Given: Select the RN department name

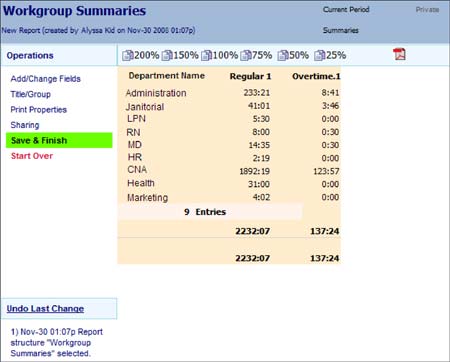Looking at the screenshot, I should click(x=133, y=132).
